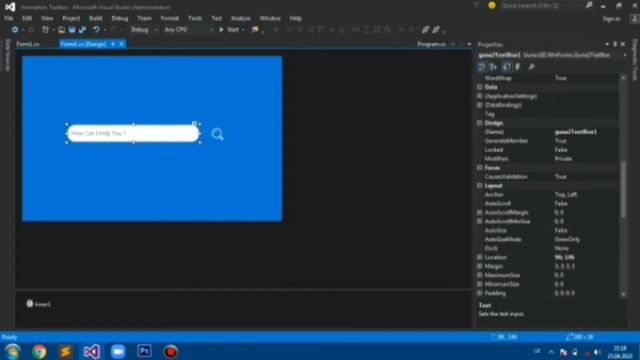Screen dimensions: 640x360
Task: Expand the MaximumSize property
Action: coord(480,275)
